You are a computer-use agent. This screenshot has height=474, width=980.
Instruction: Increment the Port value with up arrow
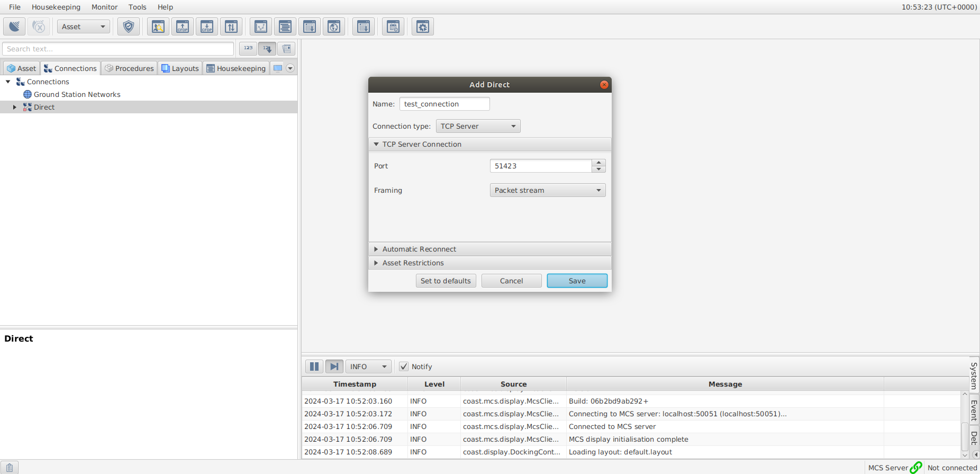click(x=598, y=163)
